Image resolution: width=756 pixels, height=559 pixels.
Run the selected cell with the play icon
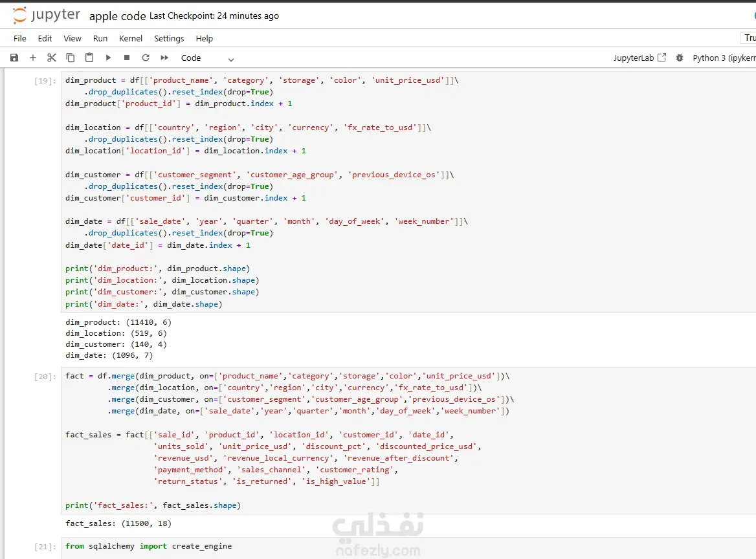point(108,58)
